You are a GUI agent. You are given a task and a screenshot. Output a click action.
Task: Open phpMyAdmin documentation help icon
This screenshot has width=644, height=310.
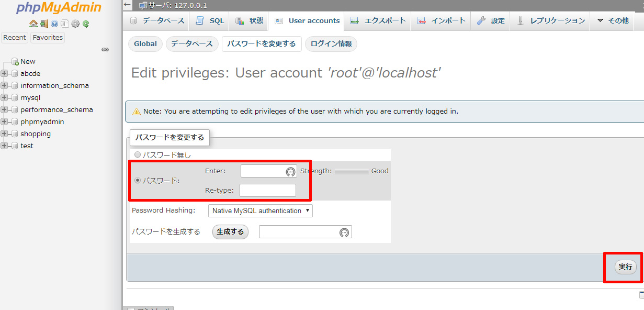point(54,24)
